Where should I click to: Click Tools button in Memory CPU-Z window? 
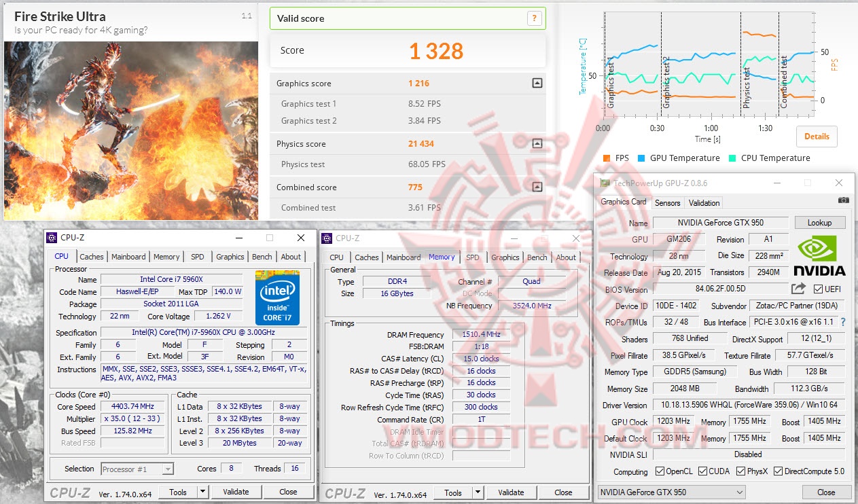(x=453, y=492)
